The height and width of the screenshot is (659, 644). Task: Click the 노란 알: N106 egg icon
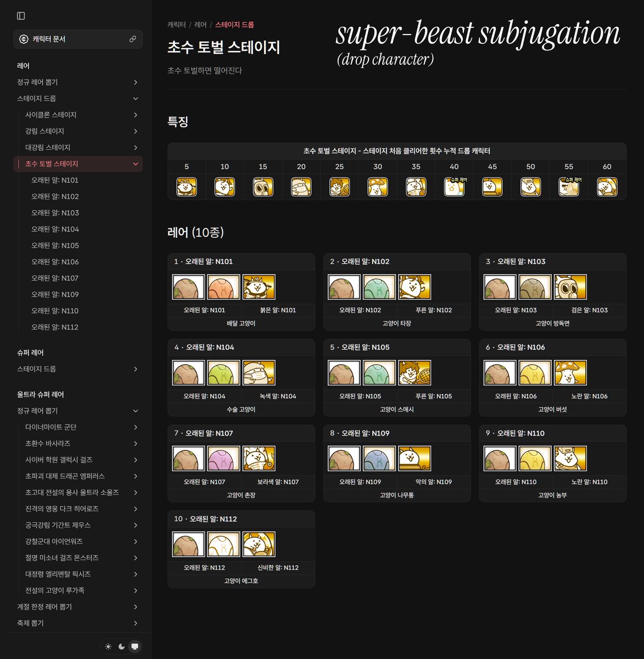click(x=535, y=373)
